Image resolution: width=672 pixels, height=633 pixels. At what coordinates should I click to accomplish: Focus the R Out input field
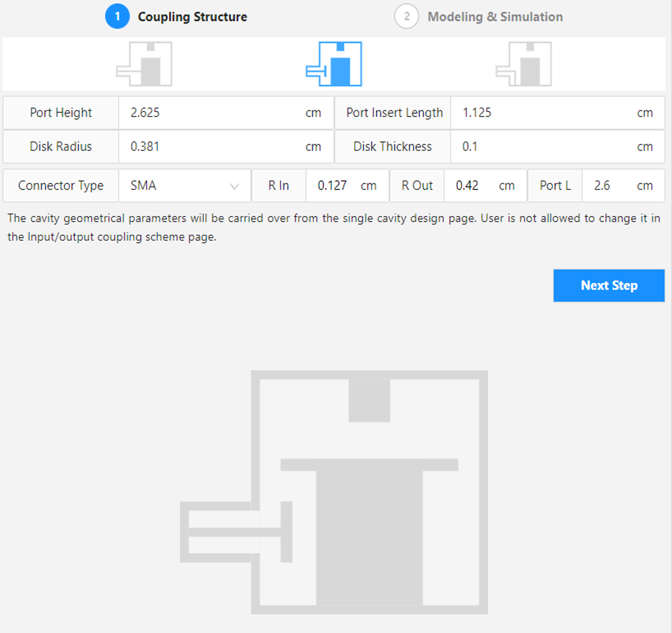(472, 186)
